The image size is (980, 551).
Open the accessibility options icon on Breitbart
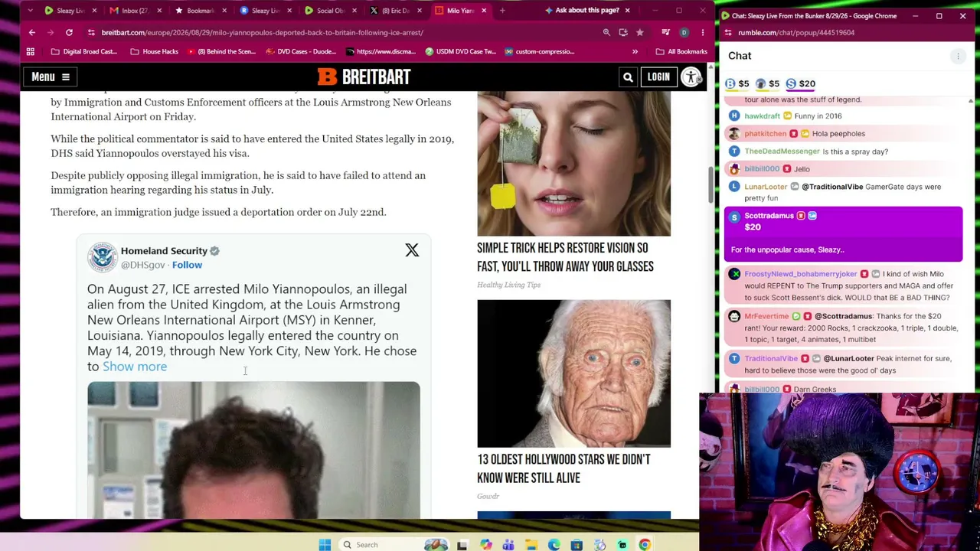(691, 77)
